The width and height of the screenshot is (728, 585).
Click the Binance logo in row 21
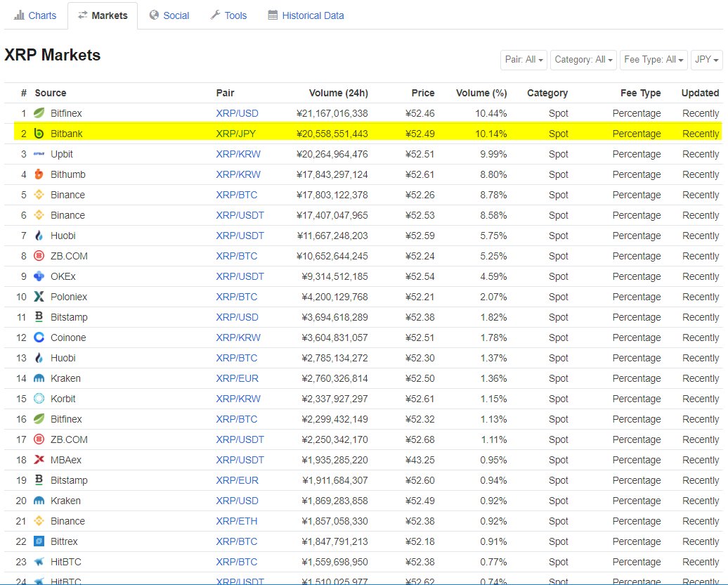point(39,521)
